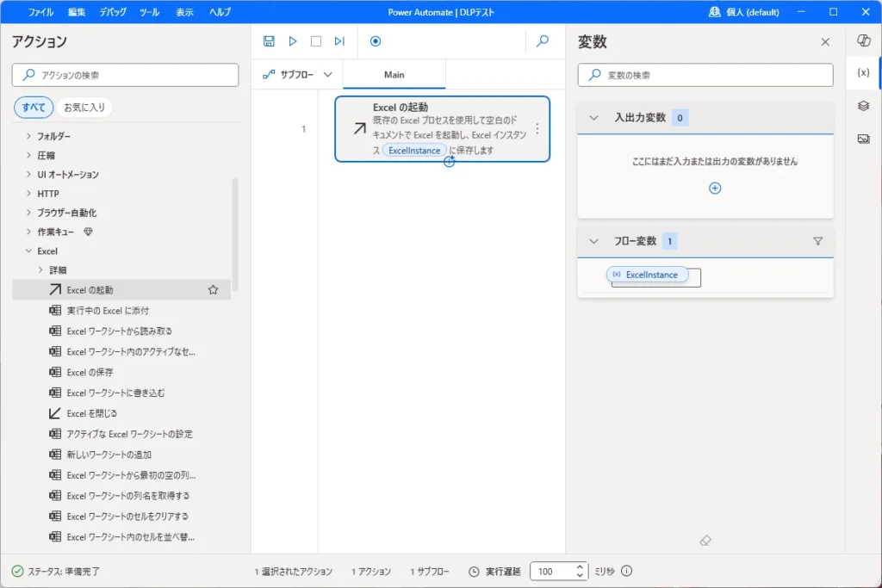This screenshot has width=882, height=588.
Task: Open the 編集 menu
Action: (x=77, y=12)
